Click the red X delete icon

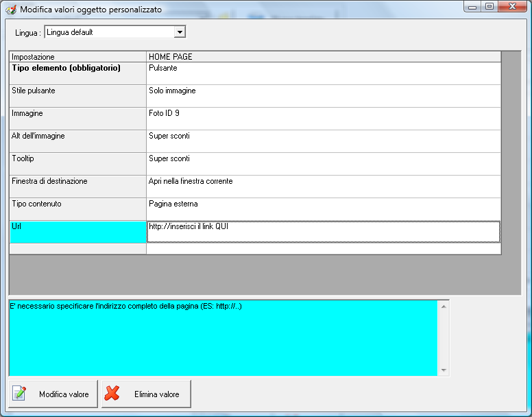click(112, 393)
